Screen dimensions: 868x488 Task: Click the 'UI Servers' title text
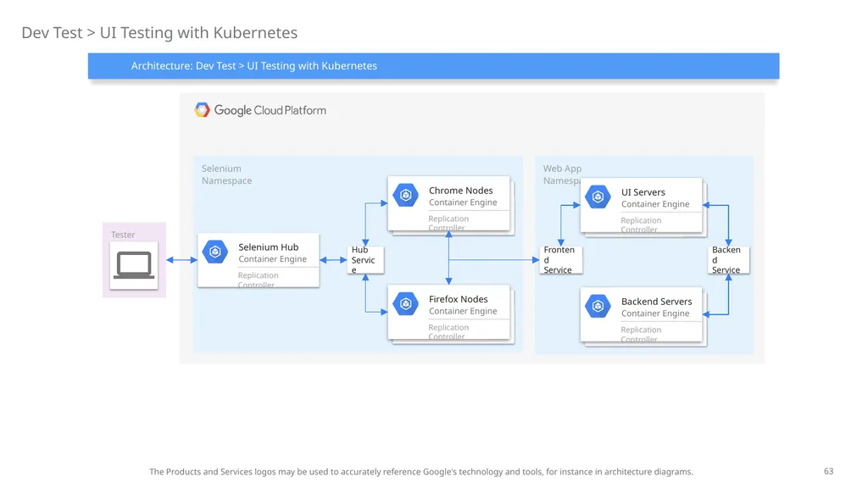point(643,192)
